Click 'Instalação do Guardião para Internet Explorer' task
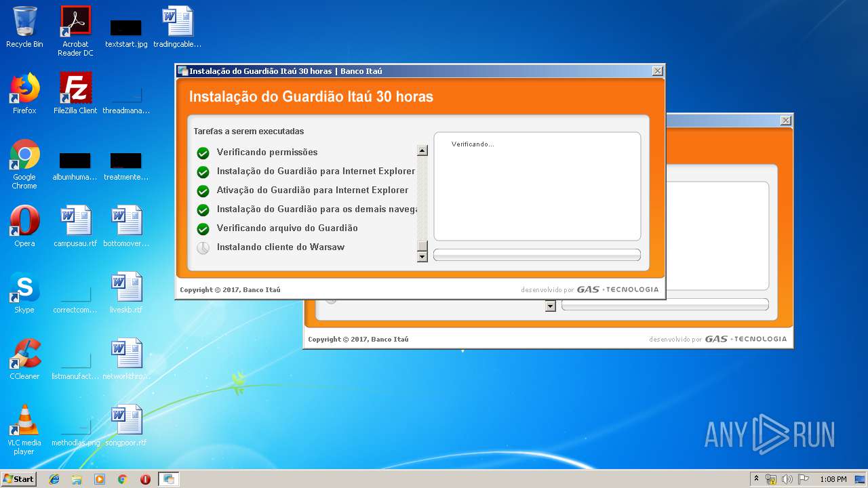The height and width of the screenshot is (488, 868). (316, 171)
